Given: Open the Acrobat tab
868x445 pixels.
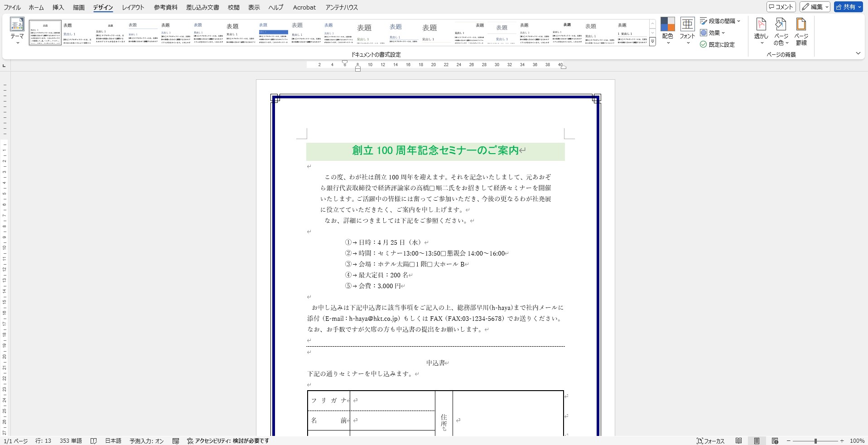Looking at the screenshot, I should click(304, 7).
